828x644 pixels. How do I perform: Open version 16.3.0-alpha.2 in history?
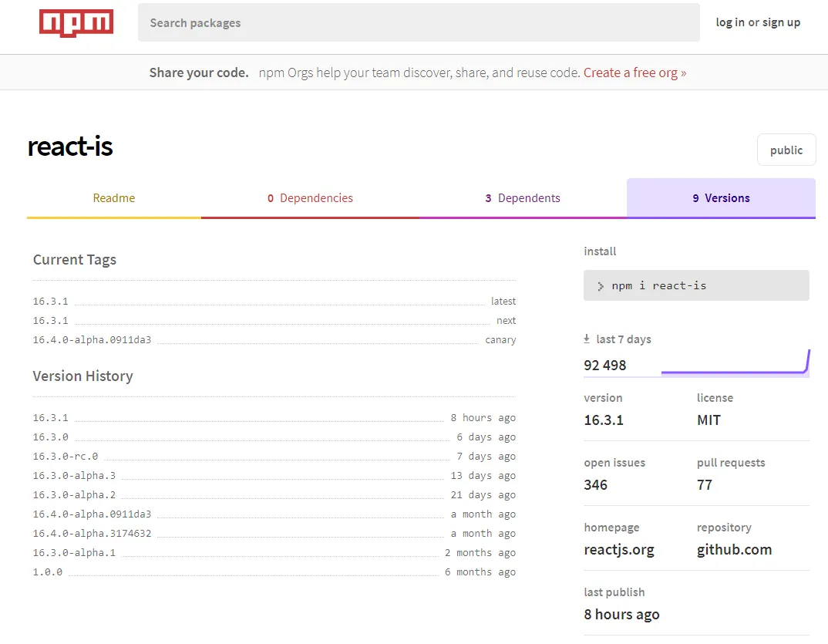tap(74, 495)
